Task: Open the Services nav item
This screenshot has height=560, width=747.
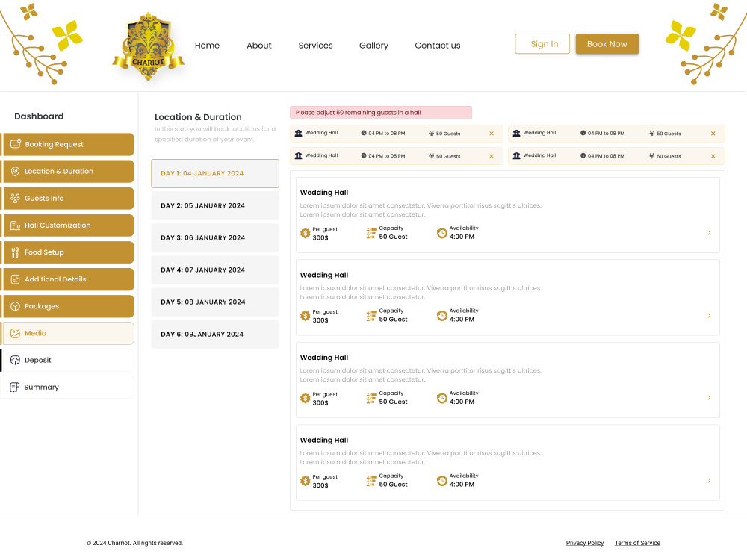Action: pos(315,46)
